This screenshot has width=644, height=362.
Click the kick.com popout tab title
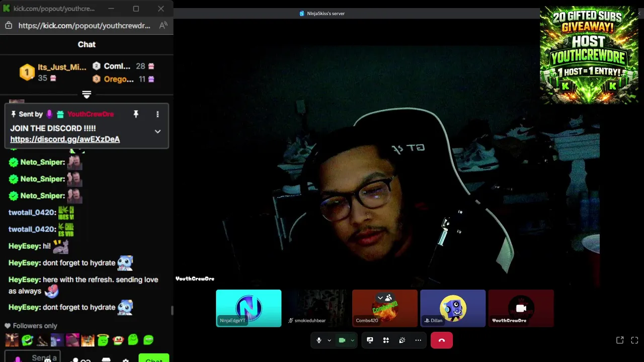tap(53, 9)
